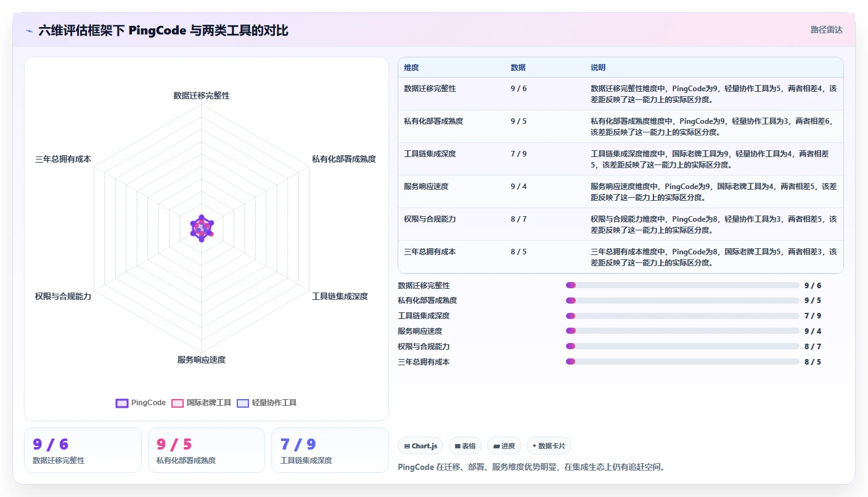Open the 9 / 6 数据迁移完整性 stat card
The height and width of the screenshot is (497, 868).
[83, 450]
